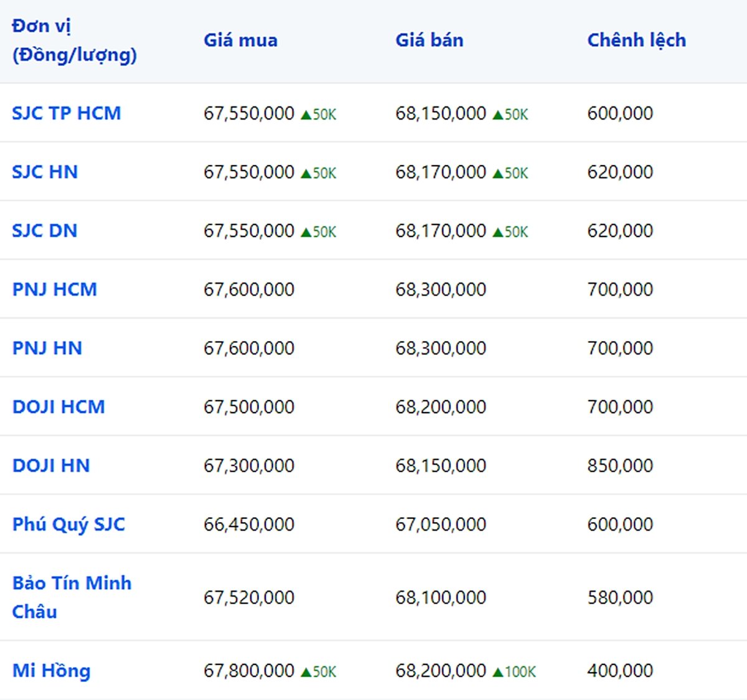This screenshot has height=700, width=747.
Task: Open the DOJI HCM link
Action: [x=59, y=407]
